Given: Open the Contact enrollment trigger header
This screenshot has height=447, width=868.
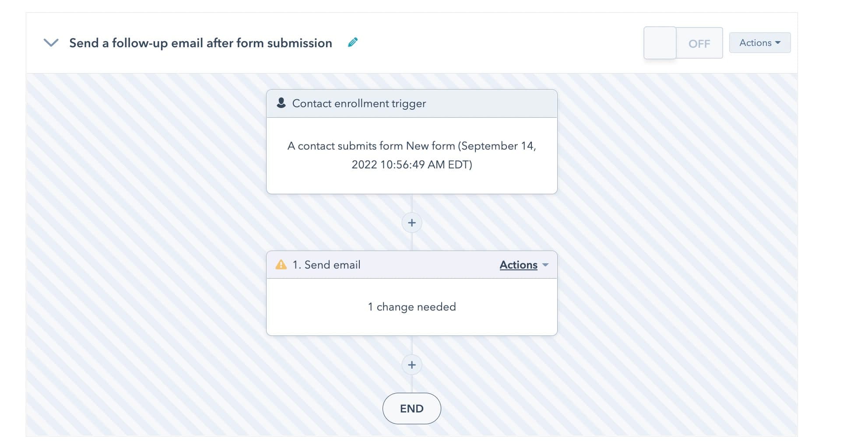Looking at the screenshot, I should (412, 104).
